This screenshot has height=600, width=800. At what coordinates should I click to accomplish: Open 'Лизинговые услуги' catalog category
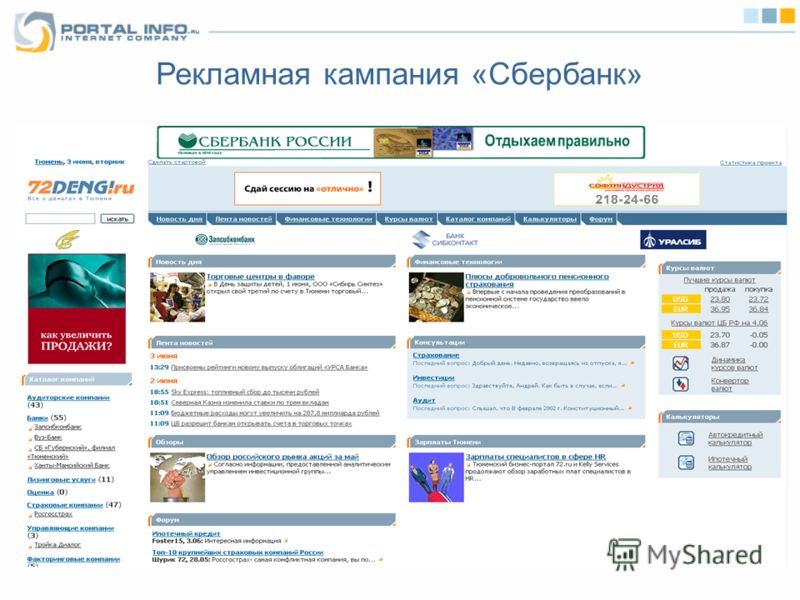pos(61,480)
